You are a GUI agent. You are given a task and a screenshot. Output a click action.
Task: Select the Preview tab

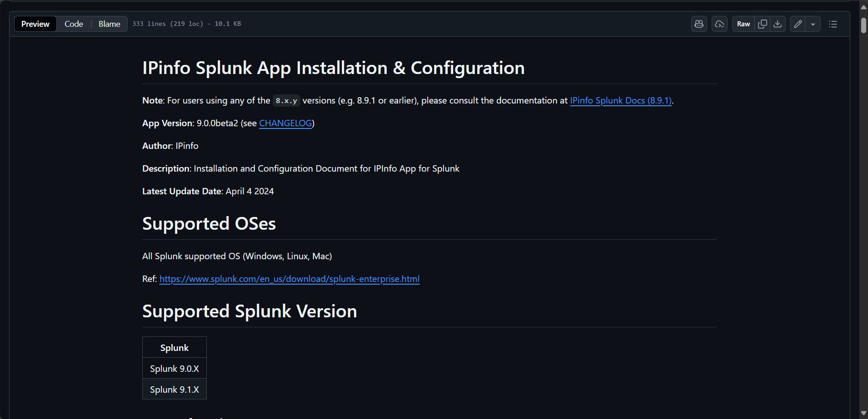click(x=35, y=24)
